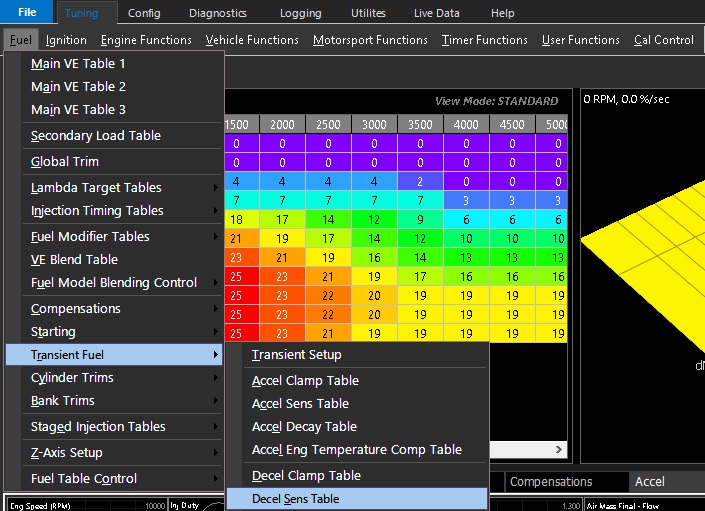This screenshot has width=705, height=511.
Task: Open the User Functions menu
Action: point(580,40)
